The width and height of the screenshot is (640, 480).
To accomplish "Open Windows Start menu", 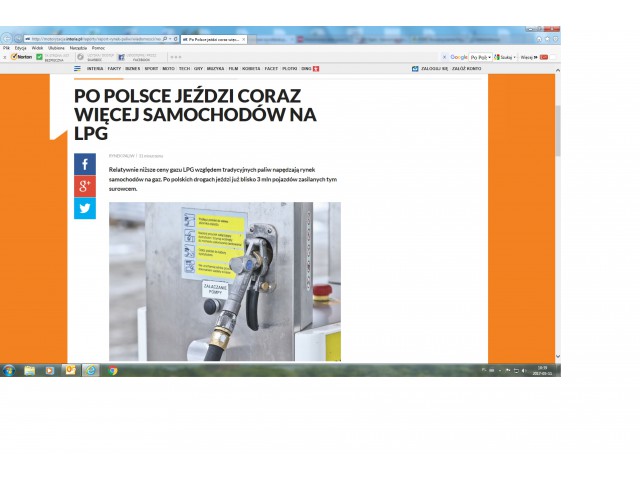I will [x=8, y=370].
